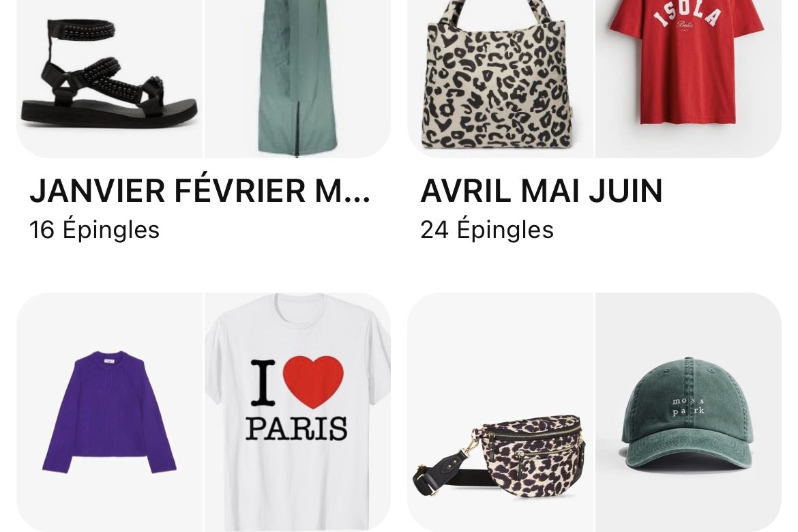The height and width of the screenshot is (532, 798).
Task: Select the green moss park cap image
Action: (689, 413)
